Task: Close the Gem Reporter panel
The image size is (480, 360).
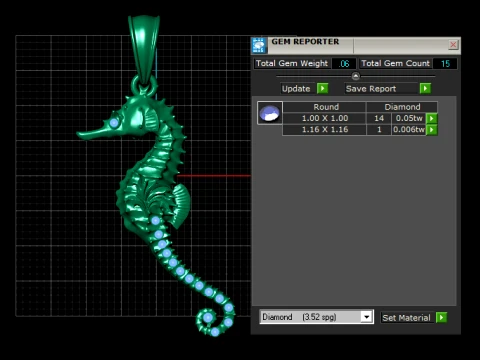Action: coord(453,45)
